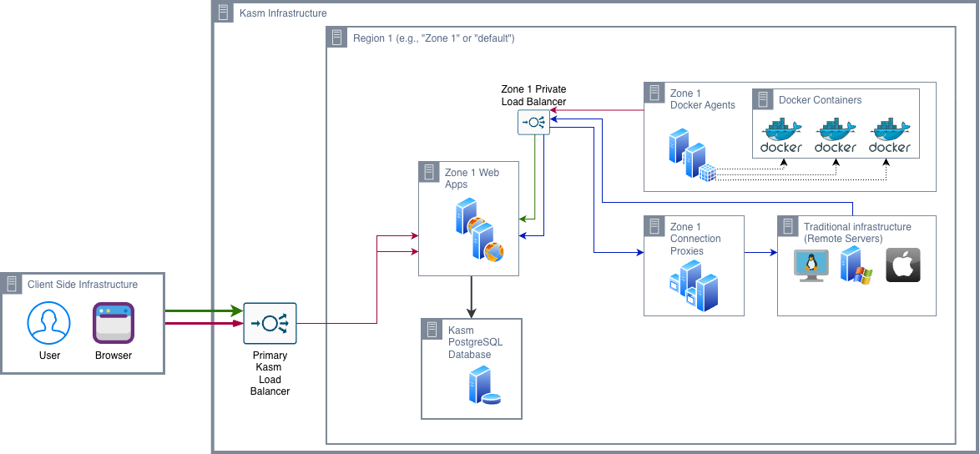The width and height of the screenshot is (980, 454).
Task: Click the "Zone 1 Connection Proxies" label
Action: coord(695,239)
